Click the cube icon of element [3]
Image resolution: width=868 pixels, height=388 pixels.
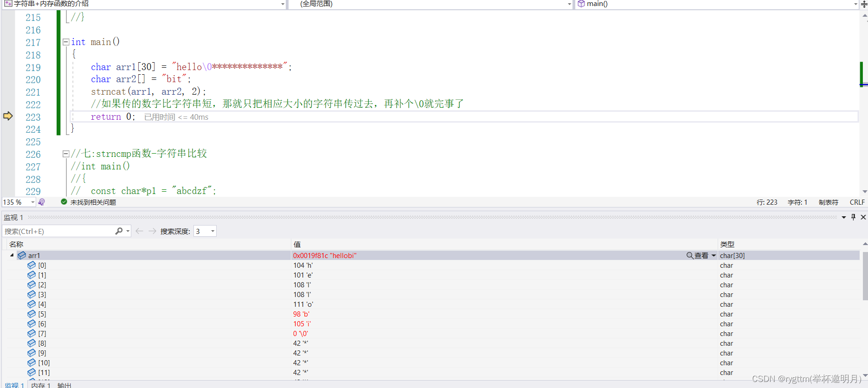tap(32, 294)
